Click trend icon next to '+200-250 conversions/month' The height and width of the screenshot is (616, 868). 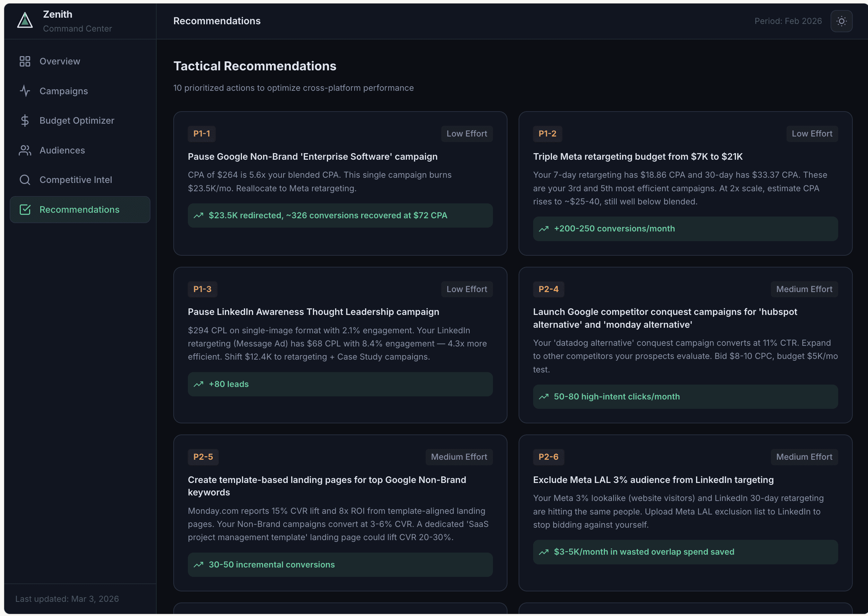point(544,229)
